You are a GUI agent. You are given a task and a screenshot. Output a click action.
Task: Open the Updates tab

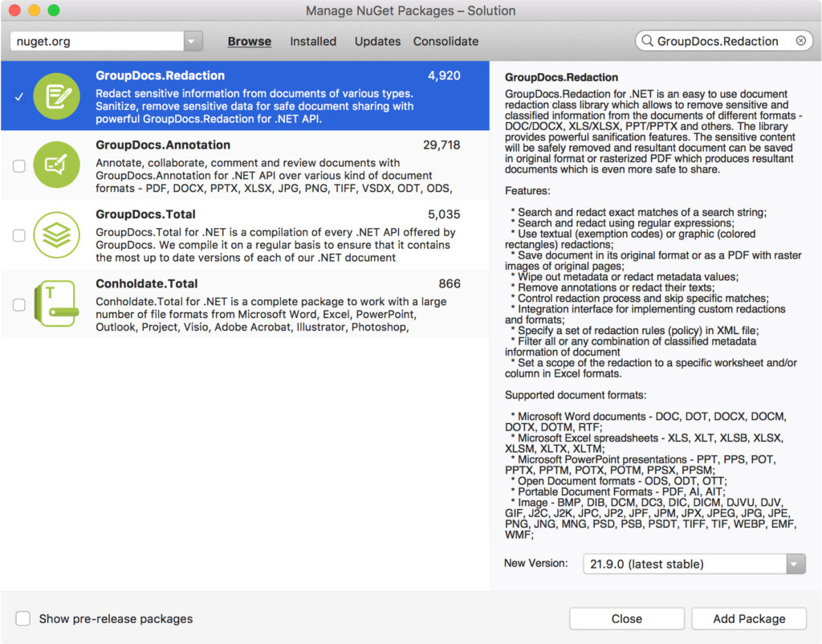click(x=377, y=41)
